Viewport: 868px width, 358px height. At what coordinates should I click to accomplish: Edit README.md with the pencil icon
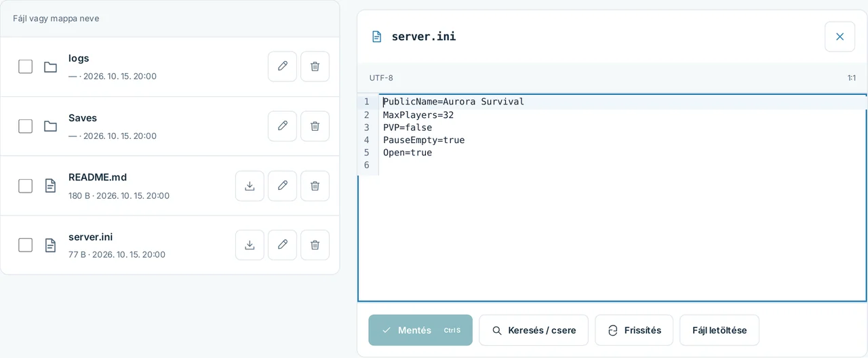(x=282, y=186)
